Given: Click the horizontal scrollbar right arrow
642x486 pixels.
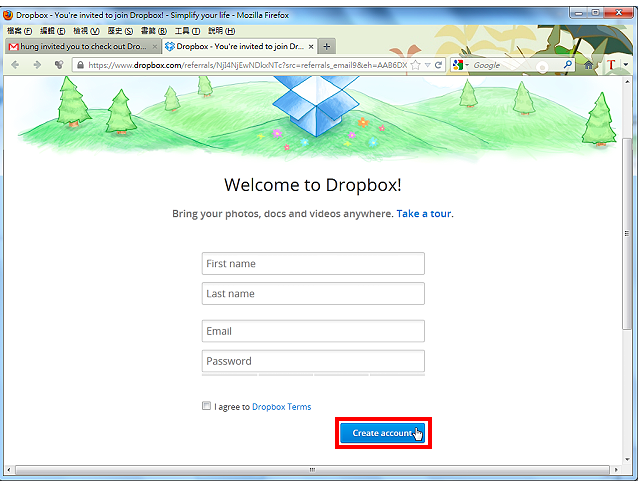Looking at the screenshot, I should coord(616,470).
